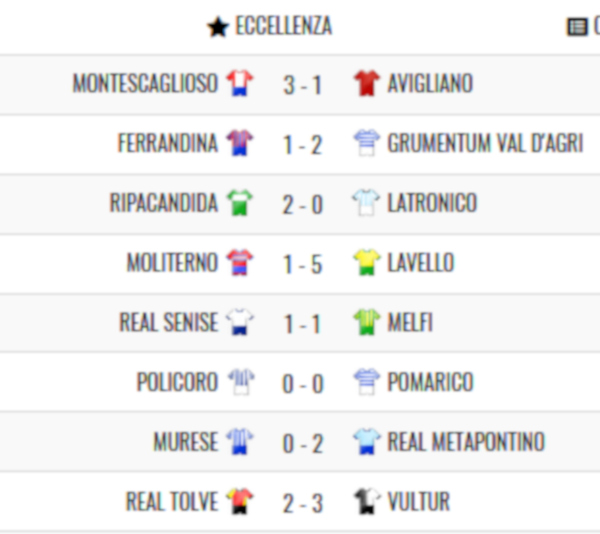This screenshot has height=534, width=600.
Task: Click Vultur's black and white jersey icon
Action: (367, 501)
